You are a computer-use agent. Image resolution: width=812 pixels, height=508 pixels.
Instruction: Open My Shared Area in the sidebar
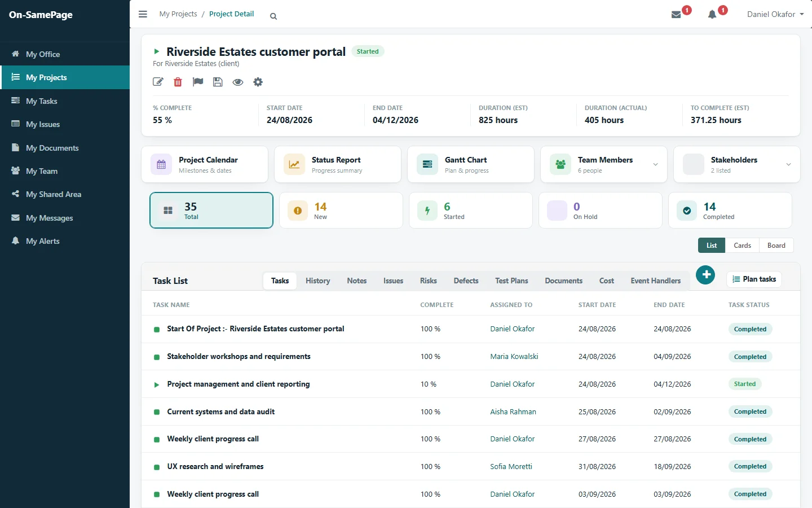click(65, 194)
